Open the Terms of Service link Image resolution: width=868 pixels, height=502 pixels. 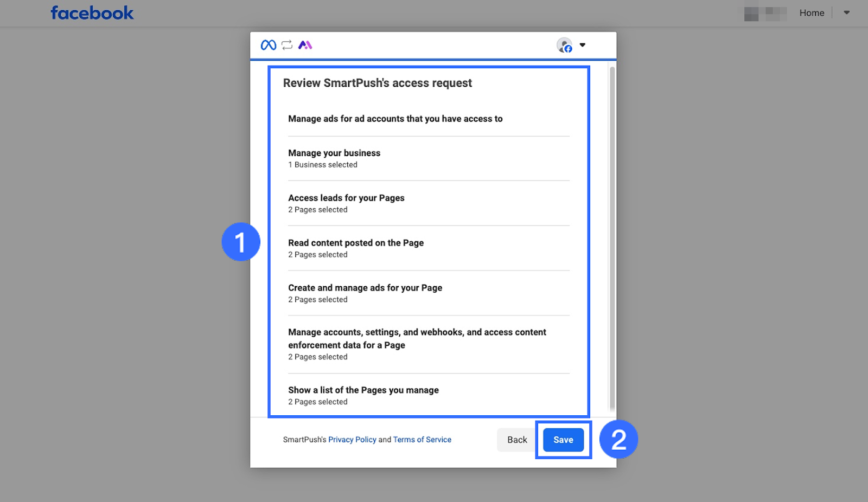click(x=422, y=440)
